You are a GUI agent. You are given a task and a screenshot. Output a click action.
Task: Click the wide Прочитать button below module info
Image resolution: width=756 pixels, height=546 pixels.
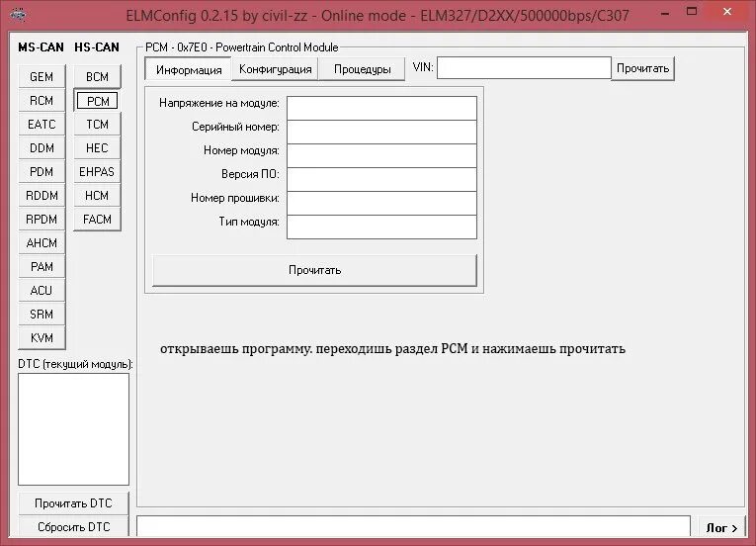315,270
